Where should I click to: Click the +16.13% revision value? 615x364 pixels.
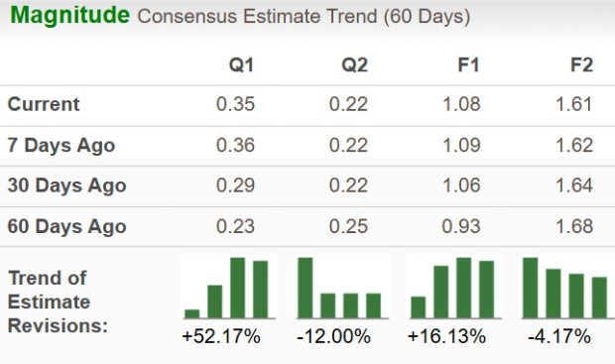click(446, 336)
